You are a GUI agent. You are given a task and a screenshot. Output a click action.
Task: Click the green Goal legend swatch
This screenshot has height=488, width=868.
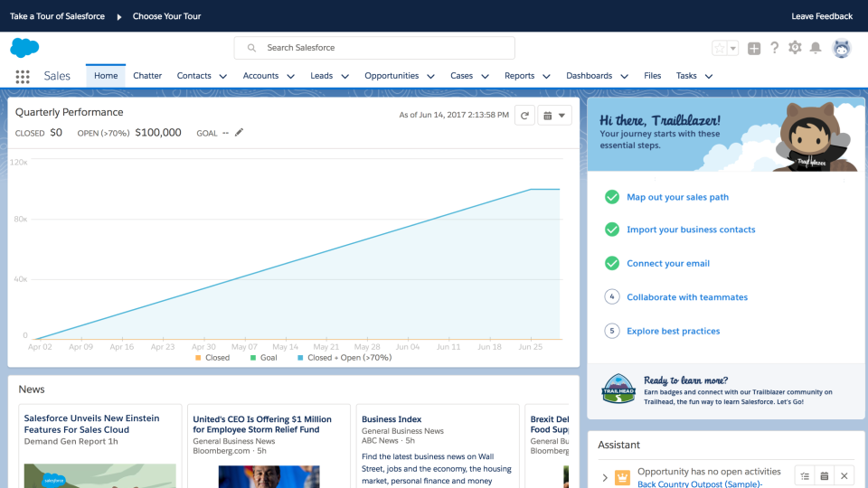[253, 358]
